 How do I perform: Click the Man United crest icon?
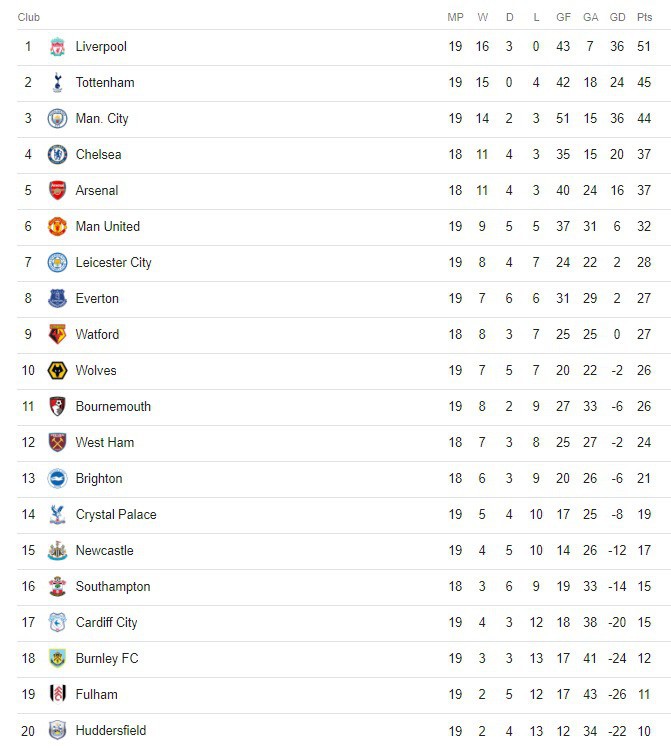point(57,227)
